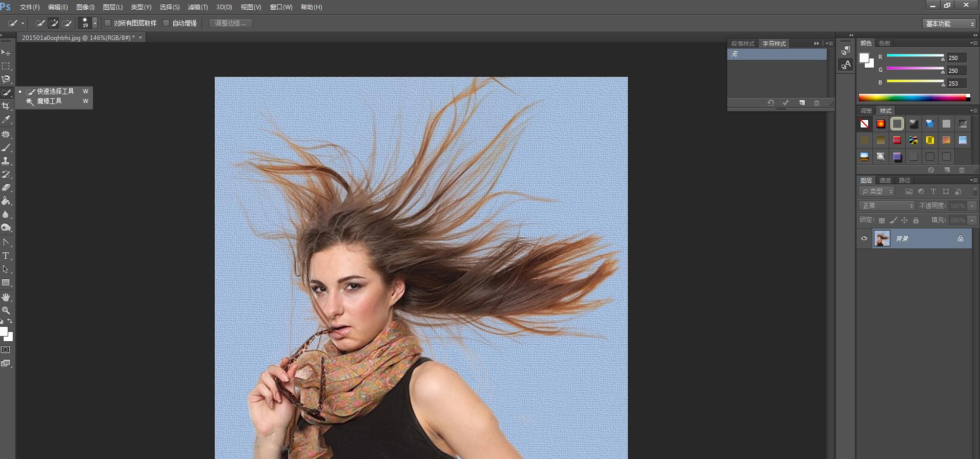This screenshot has width=980, height=459.
Task: Switch to the 段落样式 tab
Action: pos(743,44)
